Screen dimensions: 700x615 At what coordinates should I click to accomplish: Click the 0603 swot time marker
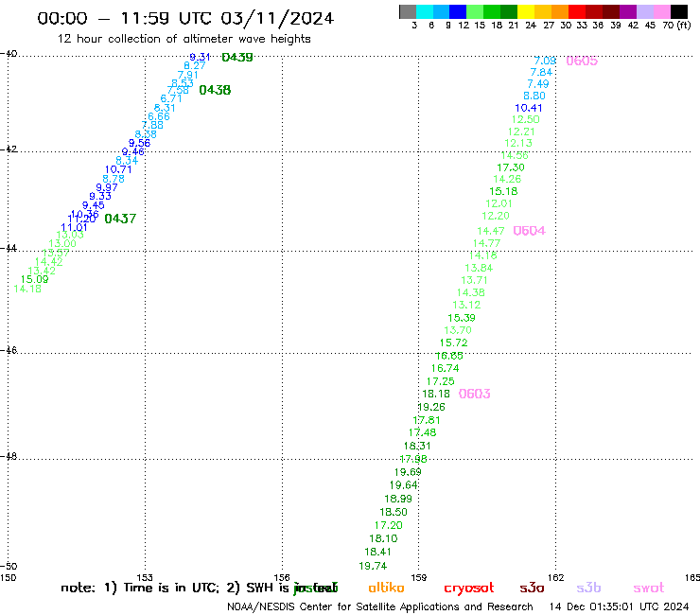click(x=475, y=394)
